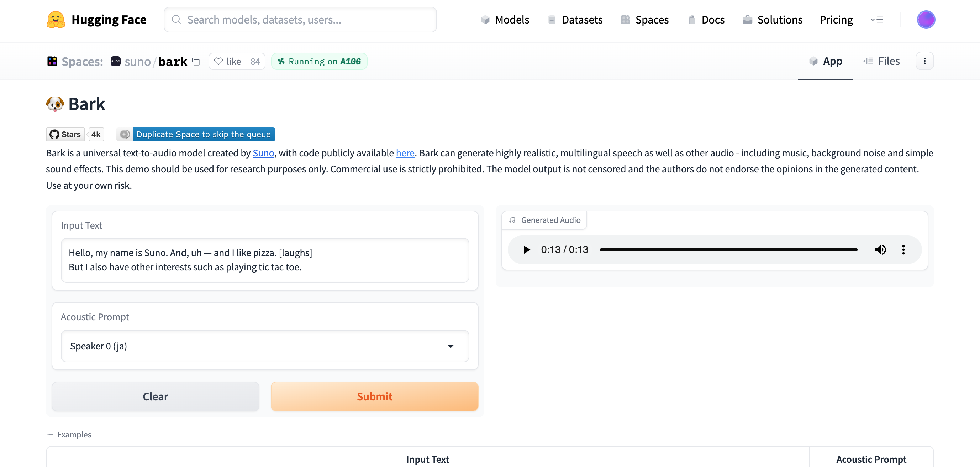This screenshot has height=467, width=980.
Task: Copy the space name with copy icon
Action: point(196,62)
